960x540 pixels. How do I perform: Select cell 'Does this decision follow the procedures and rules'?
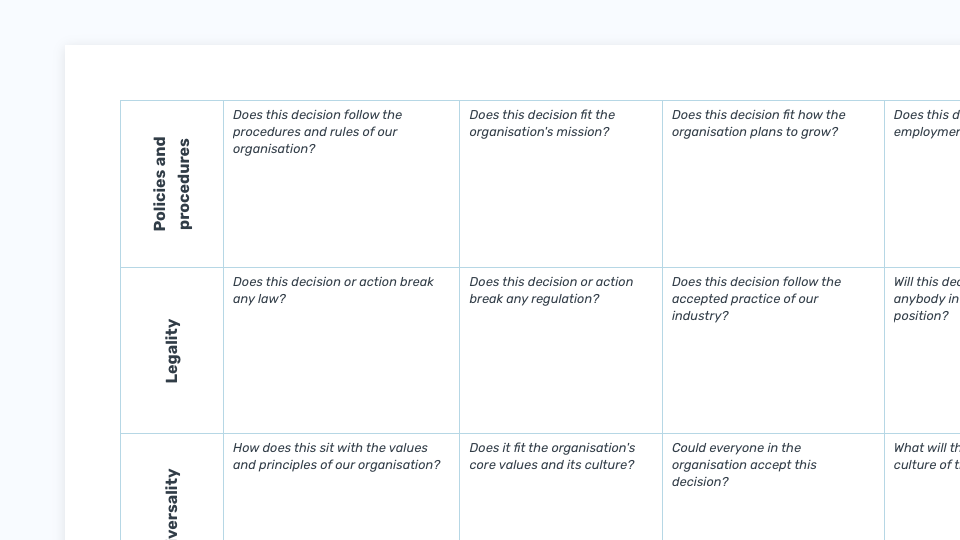(x=342, y=184)
